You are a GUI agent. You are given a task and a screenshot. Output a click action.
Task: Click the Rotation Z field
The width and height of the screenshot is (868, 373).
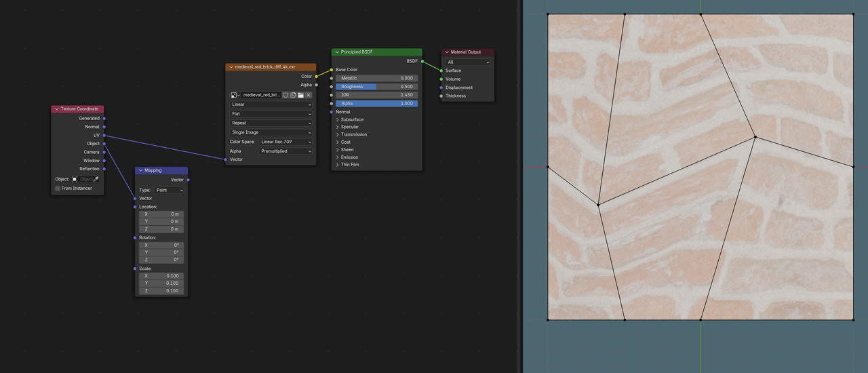click(161, 260)
